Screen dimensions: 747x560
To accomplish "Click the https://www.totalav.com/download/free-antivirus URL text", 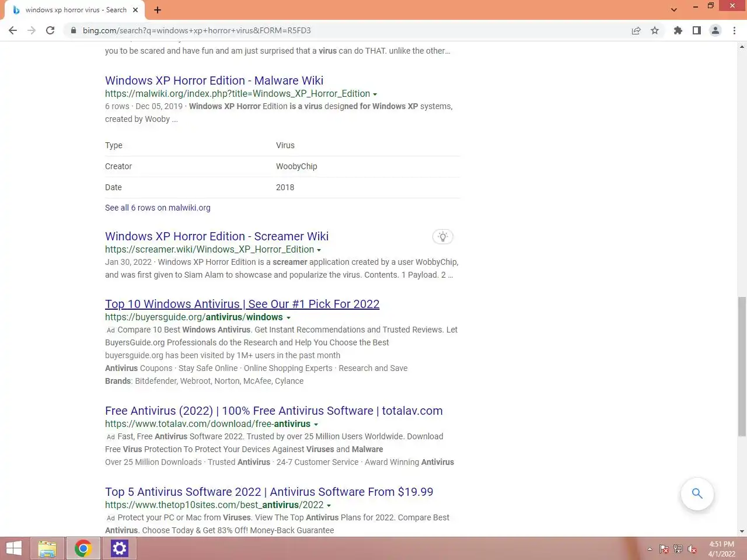I will tap(208, 423).
